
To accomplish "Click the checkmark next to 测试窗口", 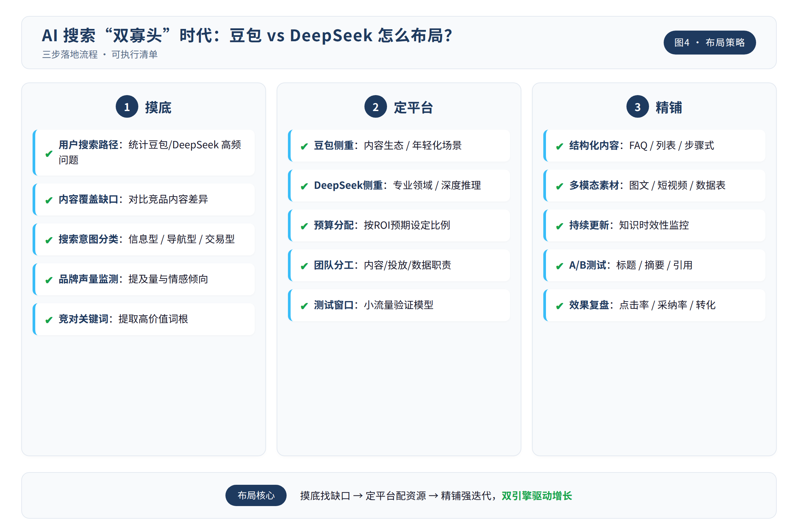I will [304, 306].
